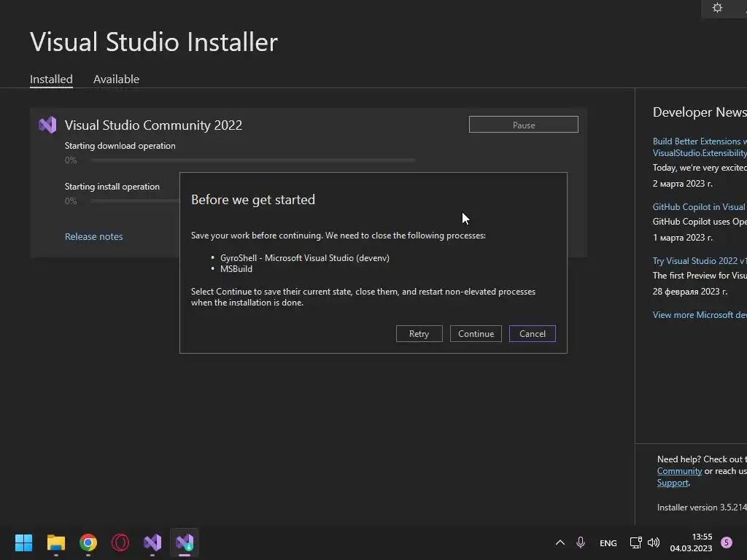Click the Starting download operation status text
Viewport: 747px width, 560px height.
tap(120, 146)
